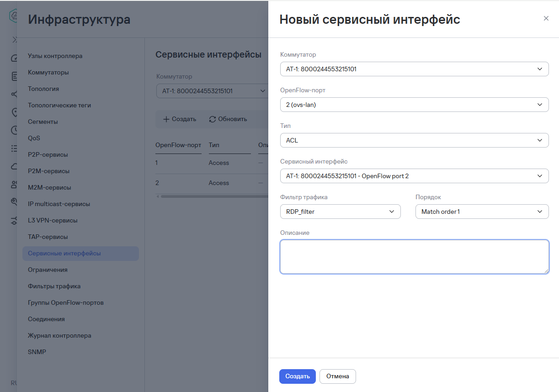The width and height of the screenshot is (559, 392).
Task: Open the Коммутаторы section
Action: [x=48, y=73]
